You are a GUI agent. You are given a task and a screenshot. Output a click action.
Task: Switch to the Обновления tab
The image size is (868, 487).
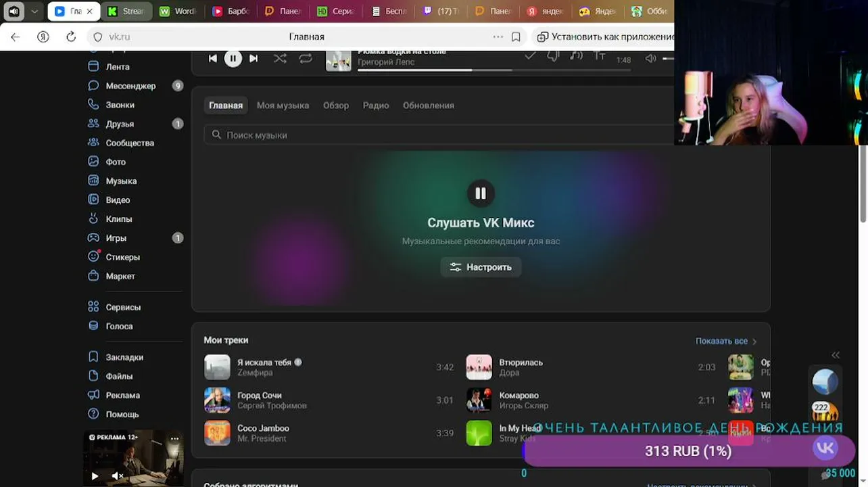(429, 106)
